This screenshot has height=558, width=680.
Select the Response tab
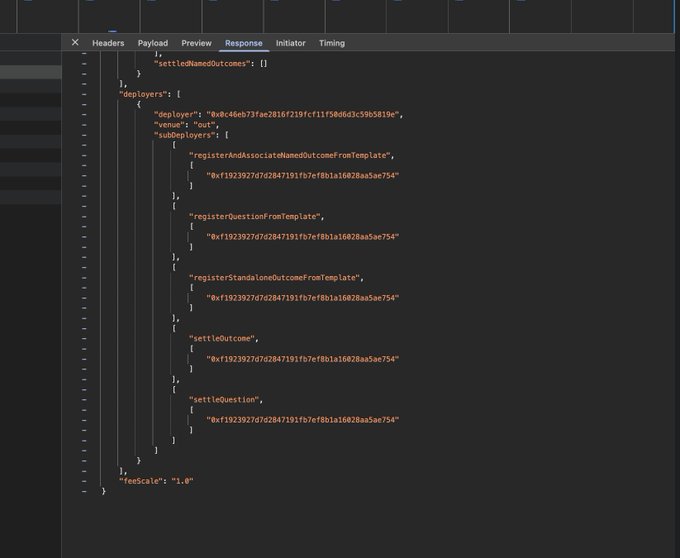pyautogui.click(x=244, y=43)
